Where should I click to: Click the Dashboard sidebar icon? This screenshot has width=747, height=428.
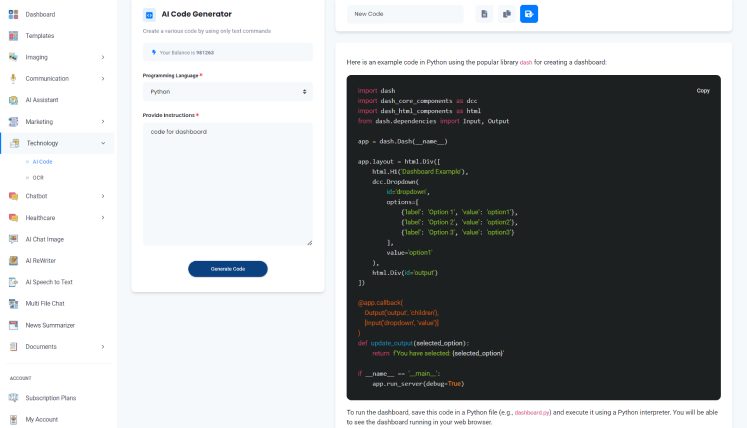click(x=13, y=14)
